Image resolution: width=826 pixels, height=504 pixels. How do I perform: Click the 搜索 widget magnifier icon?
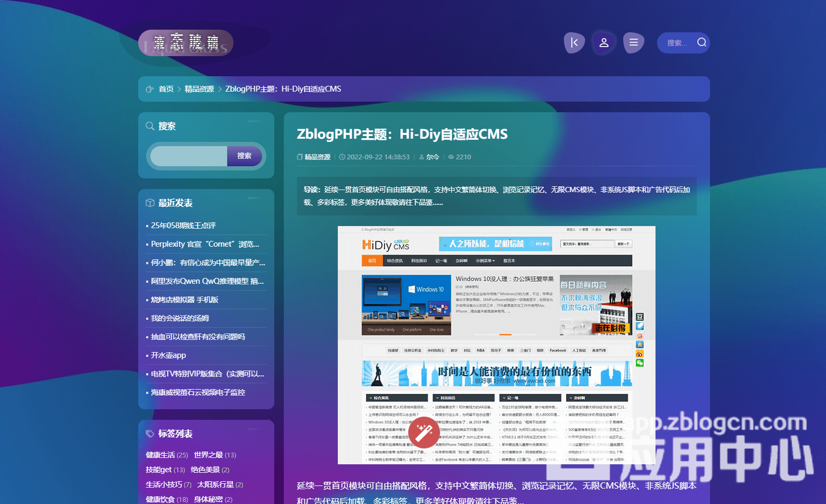(150, 126)
